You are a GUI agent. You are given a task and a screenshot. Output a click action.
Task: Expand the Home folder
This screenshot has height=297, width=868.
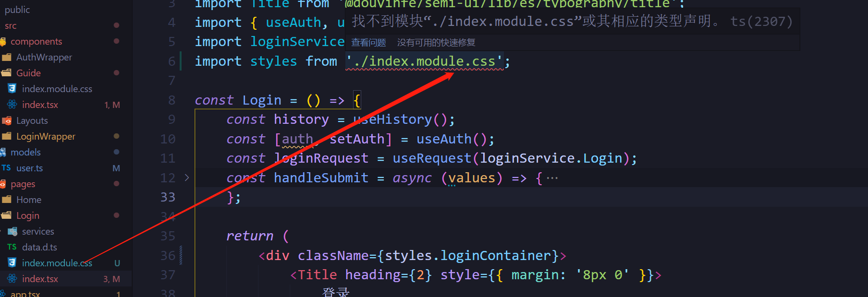[x=29, y=200]
